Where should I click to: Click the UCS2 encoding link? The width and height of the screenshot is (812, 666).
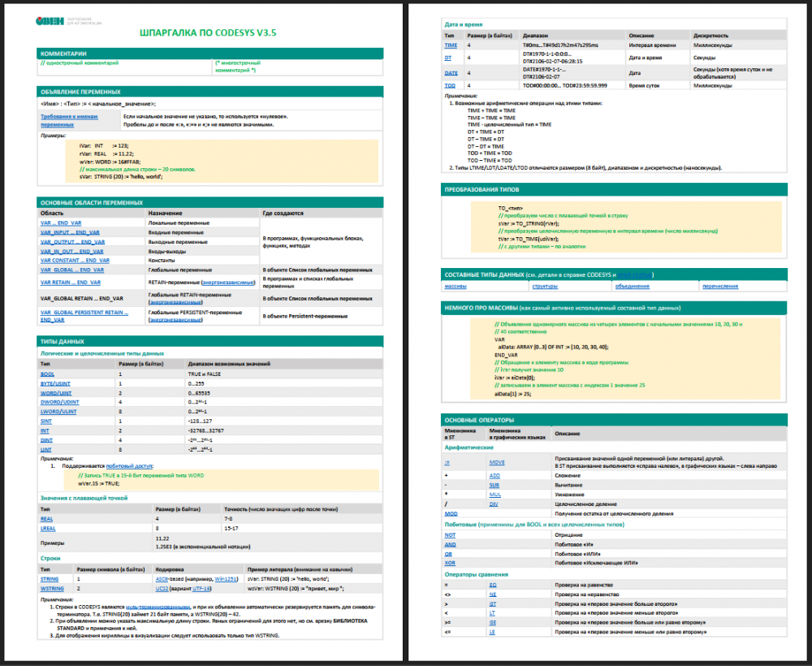[162, 588]
